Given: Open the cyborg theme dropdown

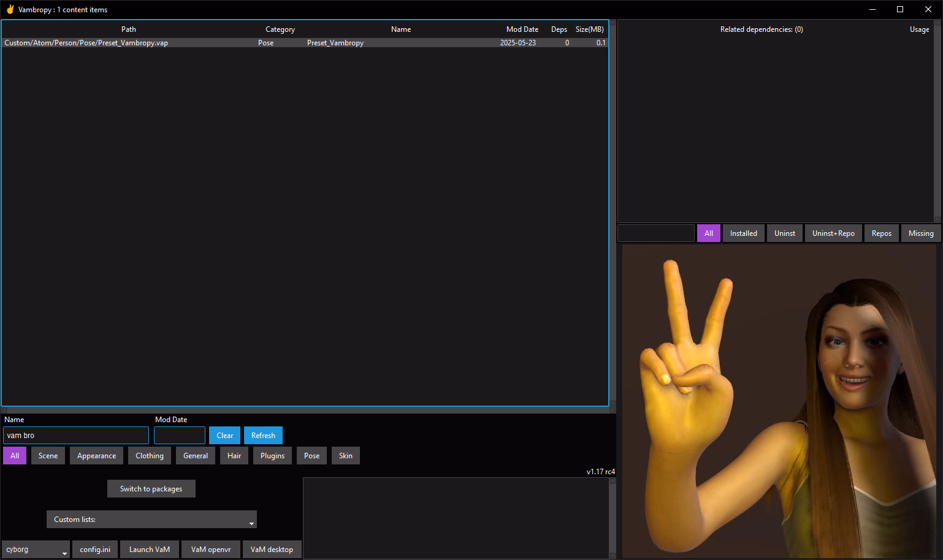Looking at the screenshot, I should [36, 550].
